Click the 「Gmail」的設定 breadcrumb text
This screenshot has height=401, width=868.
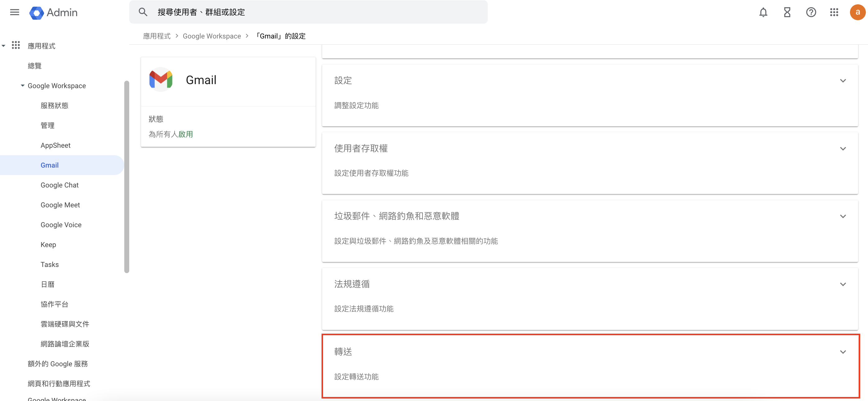tap(280, 36)
